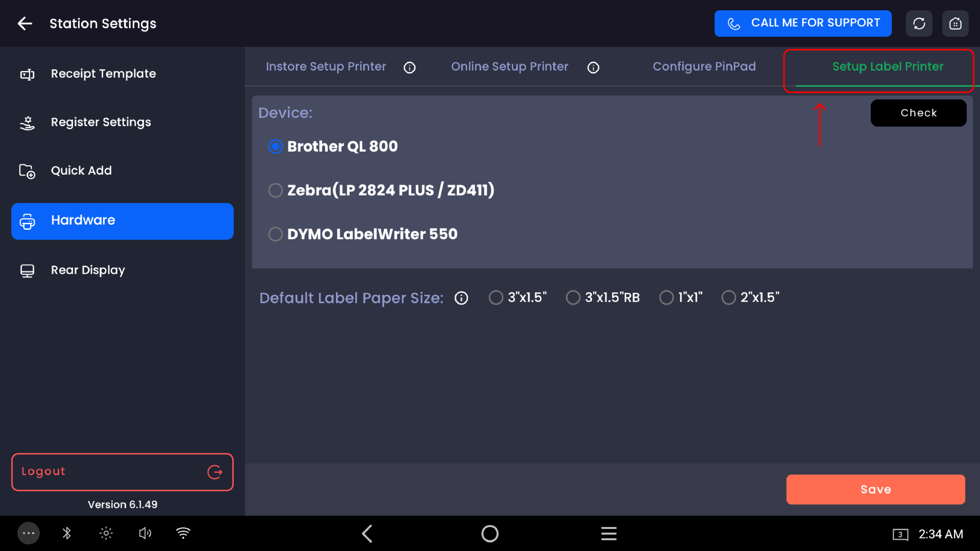Click the Device: label
The width and height of the screenshot is (980, 551).
coord(285,113)
